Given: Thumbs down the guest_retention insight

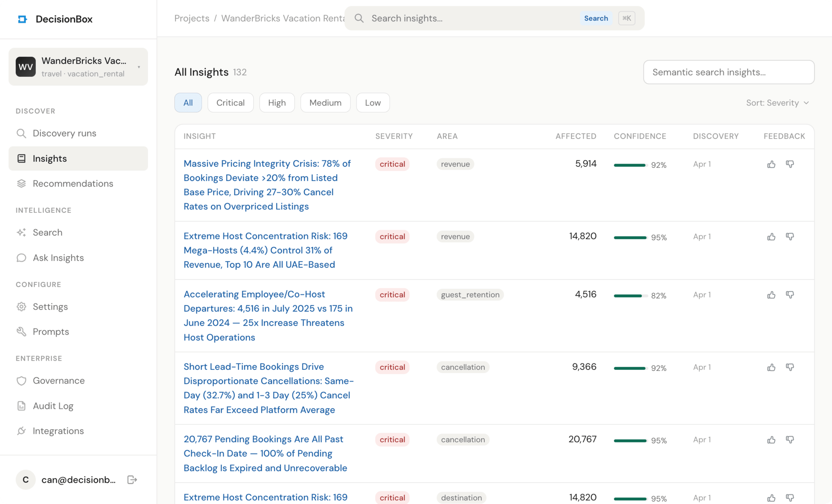Looking at the screenshot, I should pos(790,295).
